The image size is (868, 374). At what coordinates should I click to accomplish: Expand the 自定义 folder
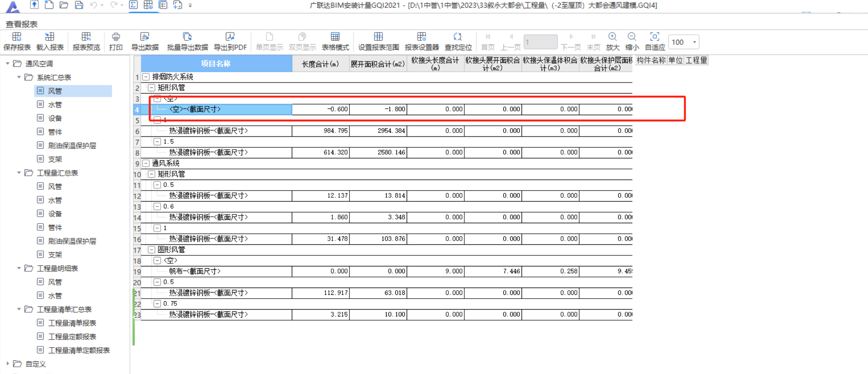[8, 364]
